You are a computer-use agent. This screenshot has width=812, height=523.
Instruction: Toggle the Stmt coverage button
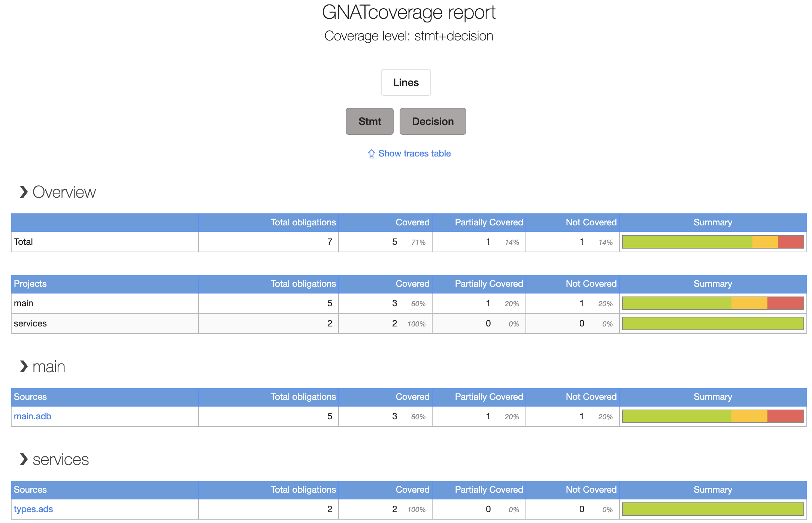370,121
